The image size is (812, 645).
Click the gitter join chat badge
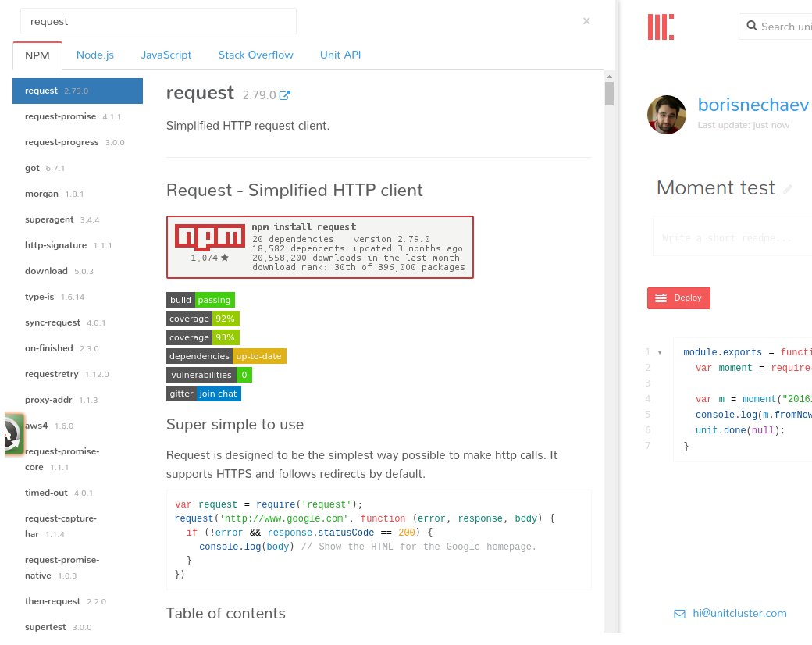click(203, 394)
